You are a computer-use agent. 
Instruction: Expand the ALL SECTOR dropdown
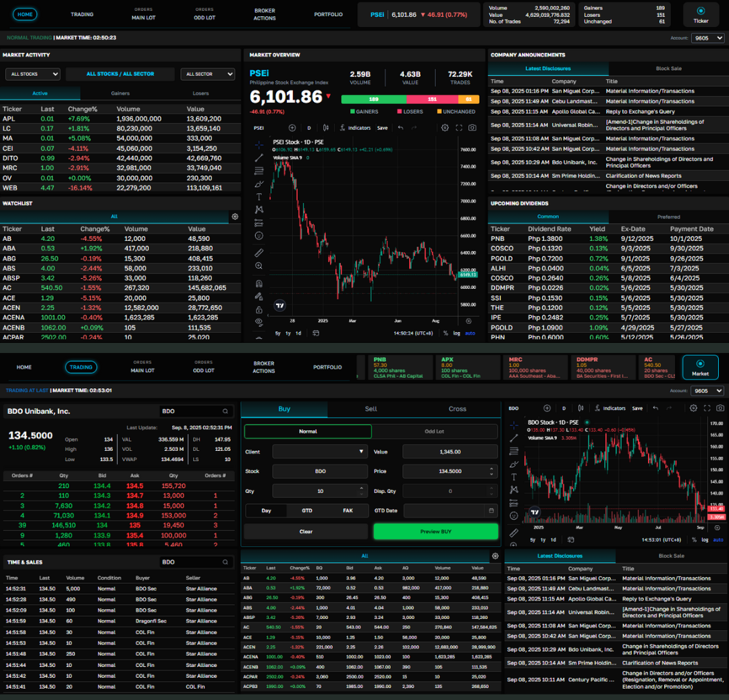[207, 74]
